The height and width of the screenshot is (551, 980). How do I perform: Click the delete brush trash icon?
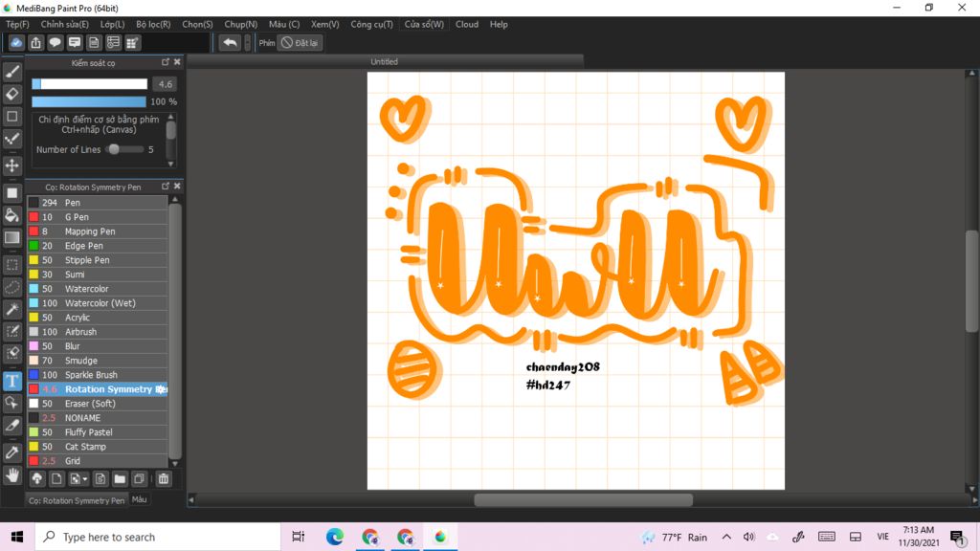point(163,479)
